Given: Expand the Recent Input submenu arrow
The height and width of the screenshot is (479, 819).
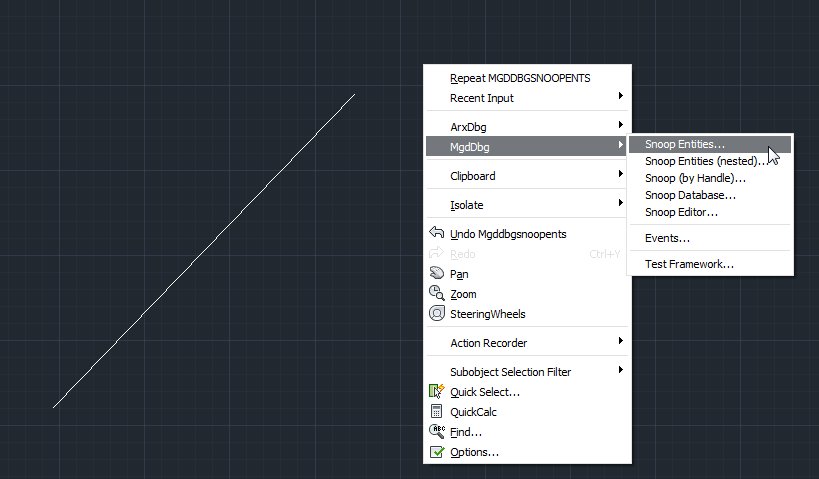Looking at the screenshot, I should pyautogui.click(x=621, y=96).
